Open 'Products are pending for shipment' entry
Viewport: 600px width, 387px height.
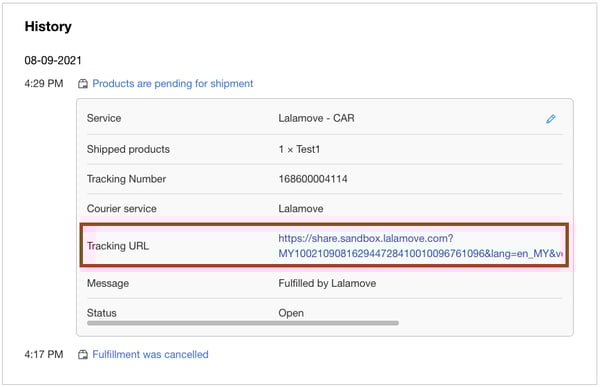point(173,83)
